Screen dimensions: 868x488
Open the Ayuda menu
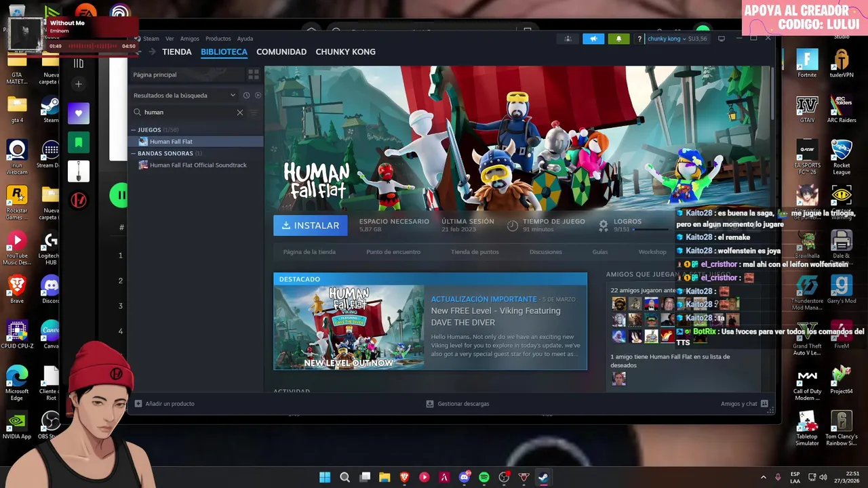pyautogui.click(x=245, y=39)
